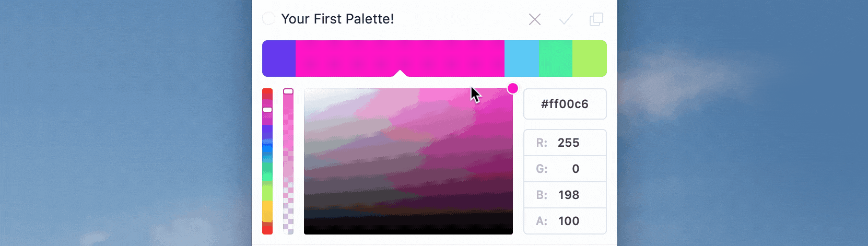Click the B value field showing 198
868x246 pixels.
[x=565, y=195]
